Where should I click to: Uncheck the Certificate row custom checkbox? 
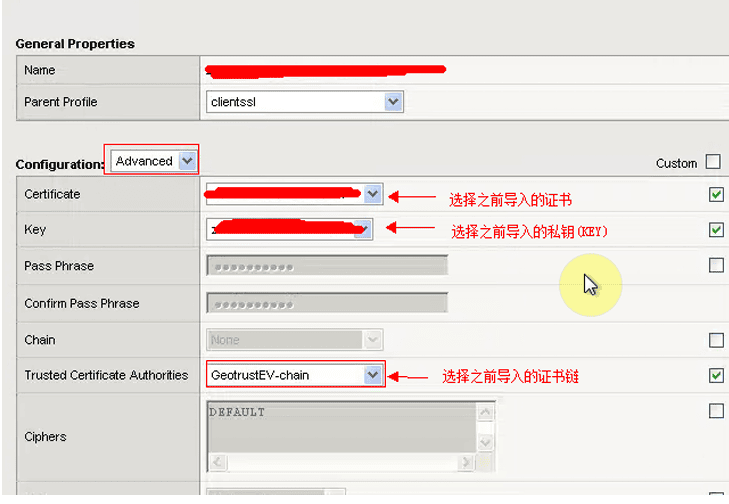[x=716, y=195]
